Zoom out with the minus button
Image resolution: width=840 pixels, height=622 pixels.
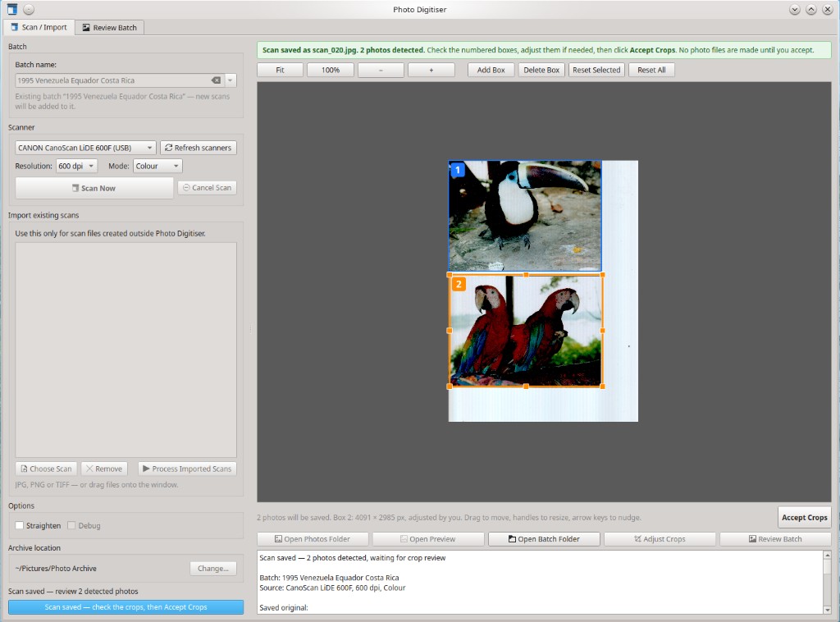pos(381,71)
